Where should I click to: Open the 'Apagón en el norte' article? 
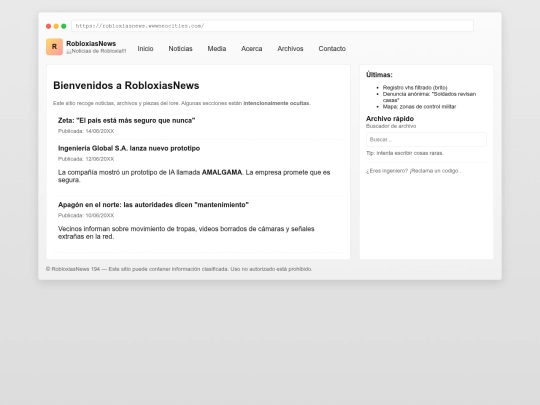tap(153, 205)
